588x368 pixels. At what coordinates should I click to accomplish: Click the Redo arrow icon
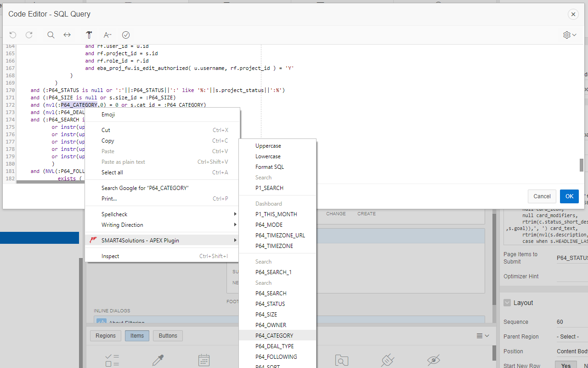click(x=29, y=35)
